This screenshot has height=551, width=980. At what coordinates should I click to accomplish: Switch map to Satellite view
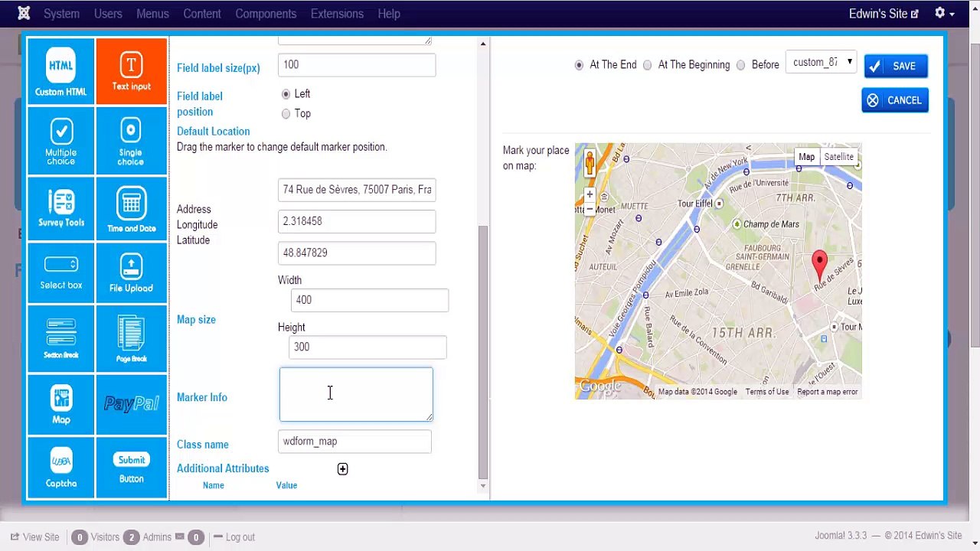click(838, 157)
